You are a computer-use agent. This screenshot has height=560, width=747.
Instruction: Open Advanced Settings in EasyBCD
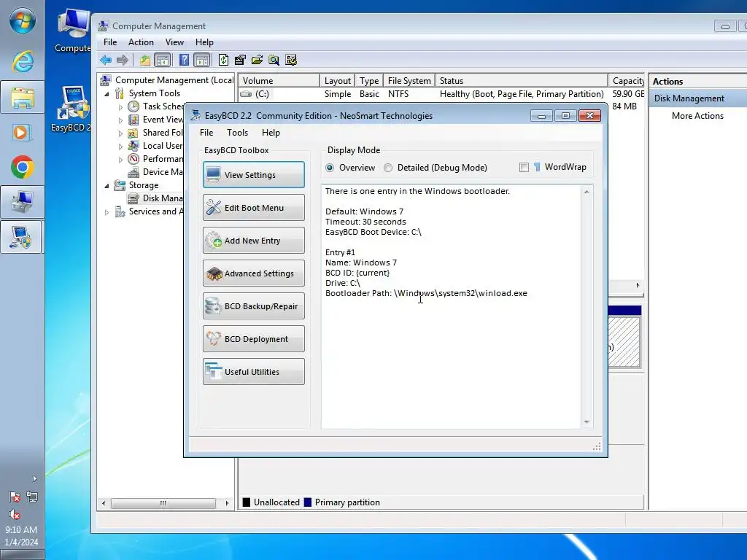(253, 273)
